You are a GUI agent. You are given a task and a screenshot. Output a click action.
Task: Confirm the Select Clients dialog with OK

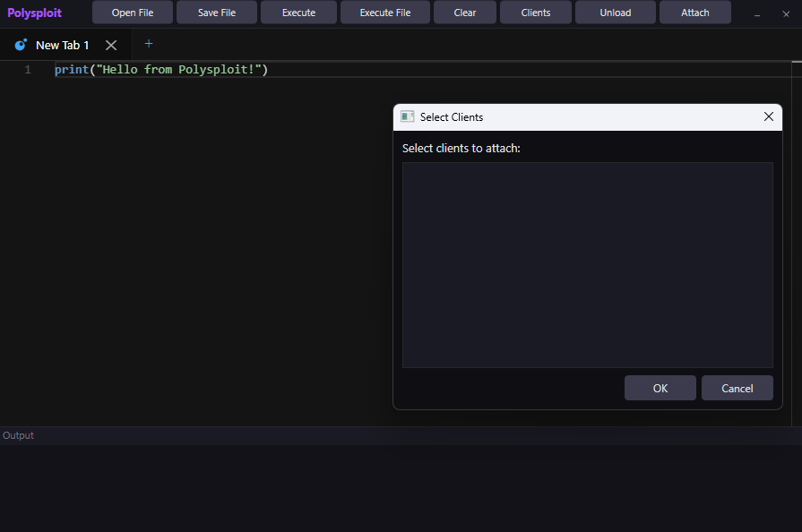point(660,389)
